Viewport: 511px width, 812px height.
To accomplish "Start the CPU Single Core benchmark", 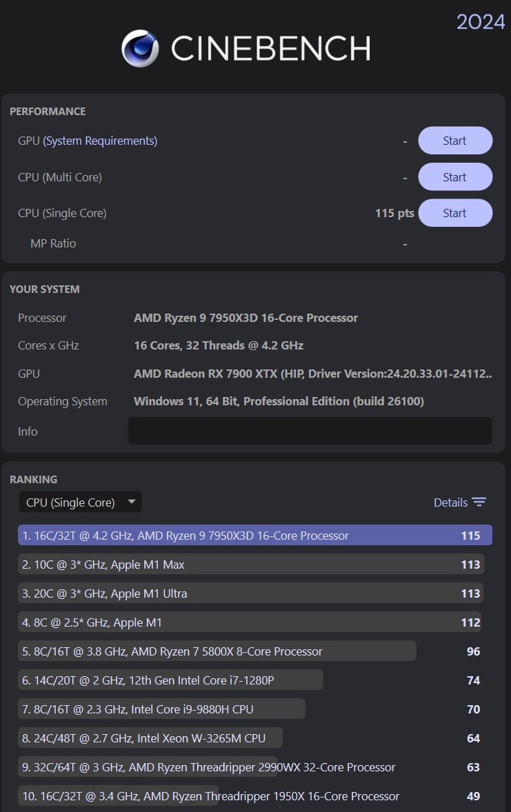I will point(454,213).
